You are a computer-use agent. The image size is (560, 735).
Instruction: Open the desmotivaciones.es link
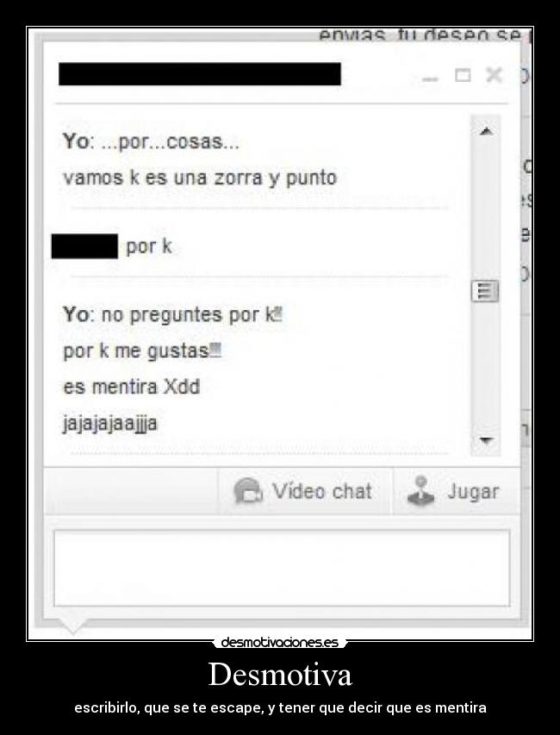(279, 642)
